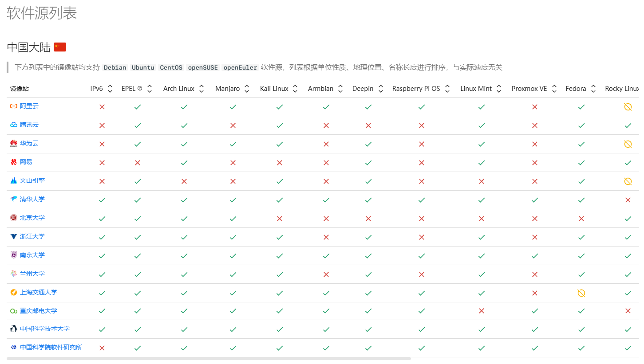Click the China flag emoji

60,47
